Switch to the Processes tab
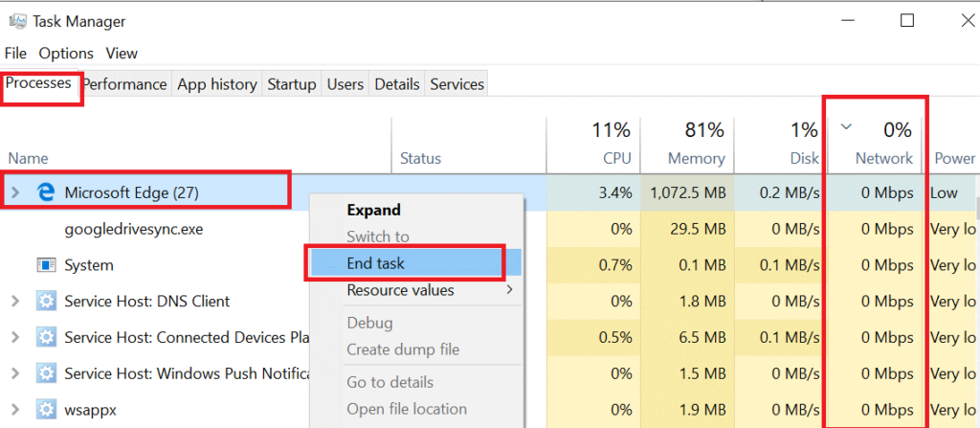Screen dimensions: 980x428 pos(38,83)
